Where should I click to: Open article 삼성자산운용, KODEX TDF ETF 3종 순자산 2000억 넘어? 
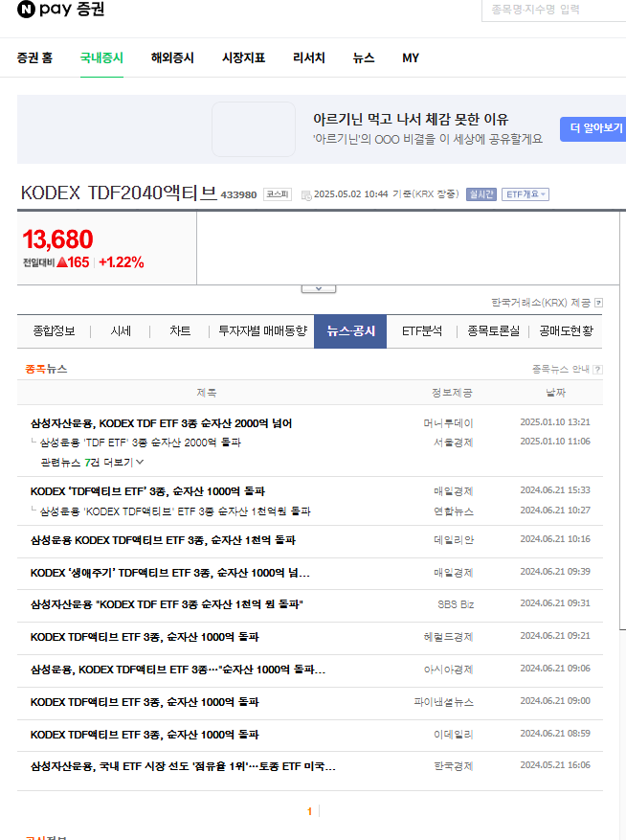(x=161, y=423)
